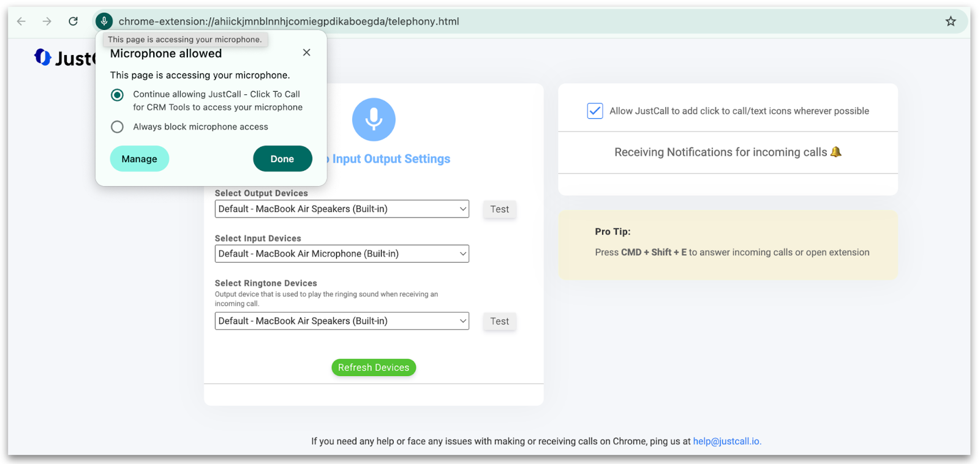The width and height of the screenshot is (980, 464).
Task: Select Always block microphone access option
Action: click(117, 127)
